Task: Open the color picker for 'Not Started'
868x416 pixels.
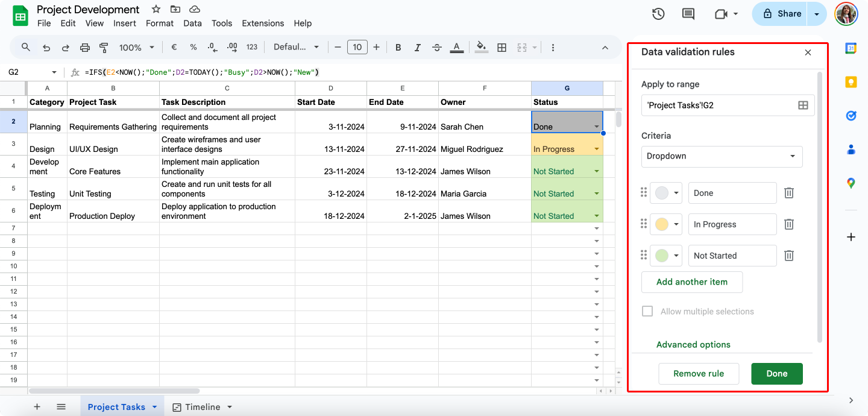Action: (665, 255)
